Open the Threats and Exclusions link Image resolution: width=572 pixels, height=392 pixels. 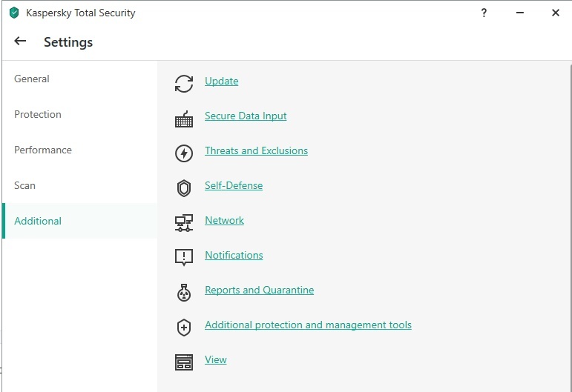256,150
